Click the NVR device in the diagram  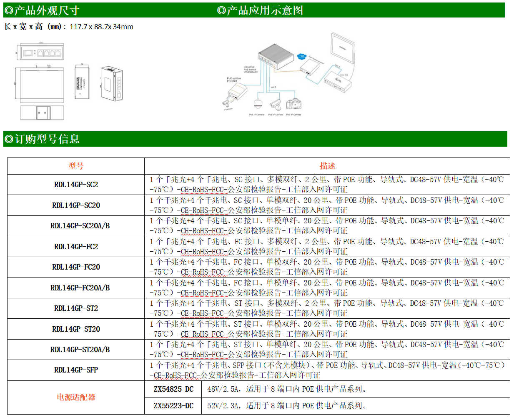tap(338, 81)
